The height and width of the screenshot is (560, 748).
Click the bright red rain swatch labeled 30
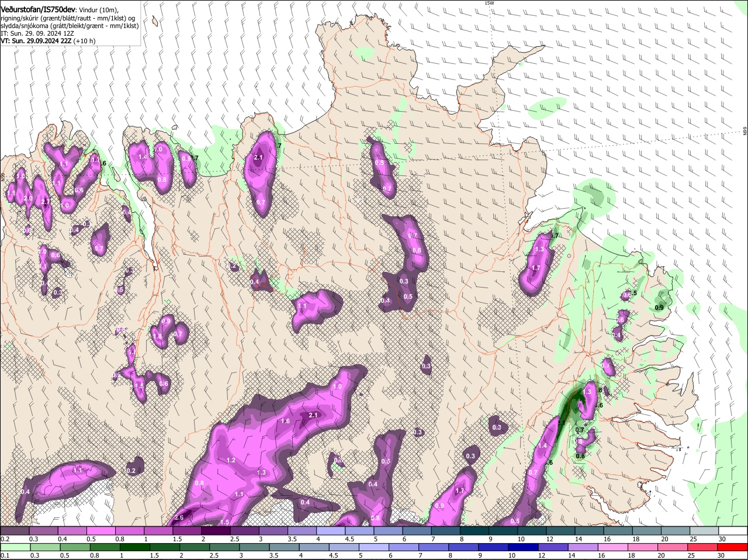tap(732, 547)
